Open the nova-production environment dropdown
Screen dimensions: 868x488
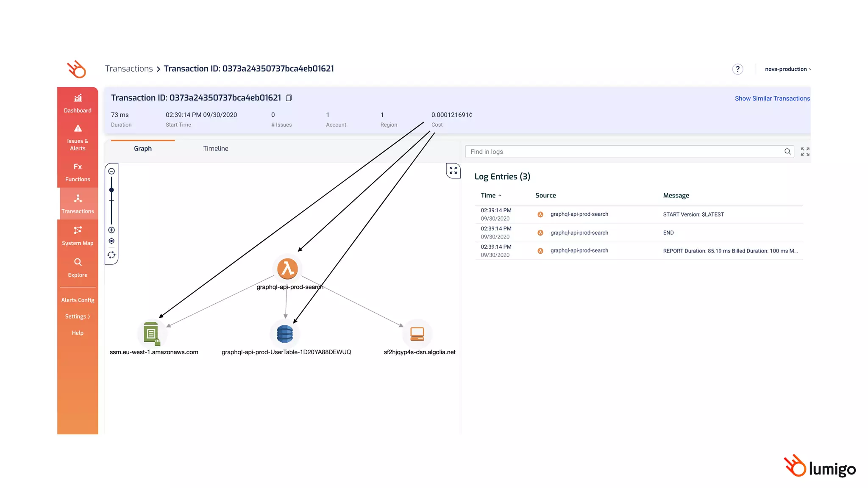pos(787,69)
